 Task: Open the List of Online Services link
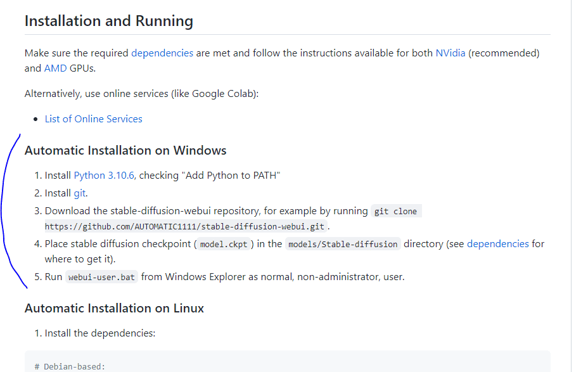coord(94,119)
